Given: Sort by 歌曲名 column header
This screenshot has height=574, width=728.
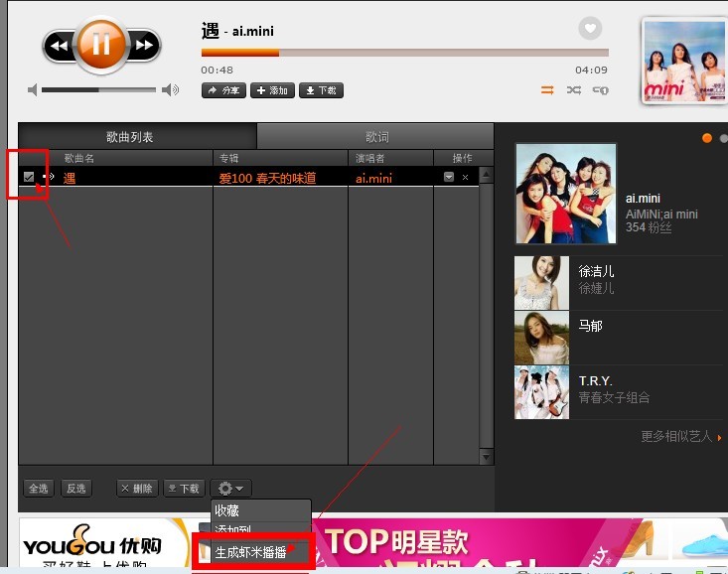Looking at the screenshot, I should click(x=78, y=158).
